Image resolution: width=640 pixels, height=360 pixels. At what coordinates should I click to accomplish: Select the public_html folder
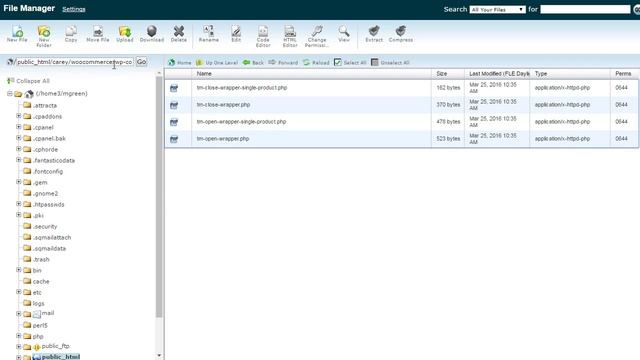click(61, 357)
